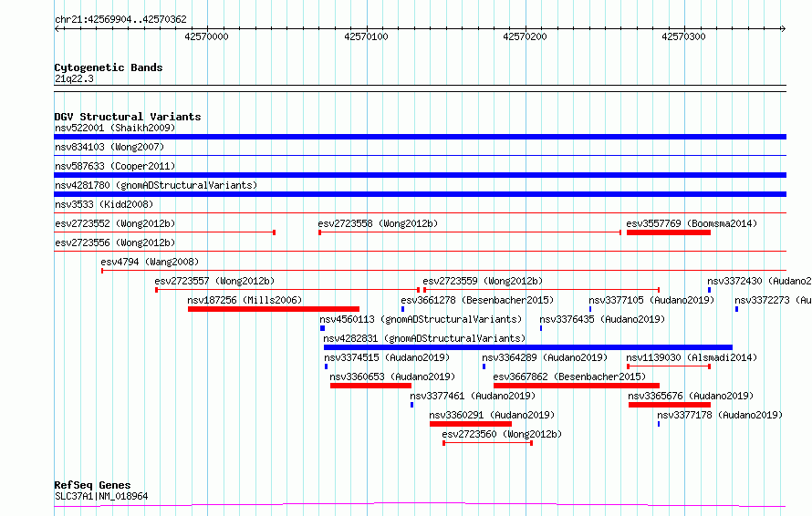Click the 21q22.3 band label

[x=74, y=78]
